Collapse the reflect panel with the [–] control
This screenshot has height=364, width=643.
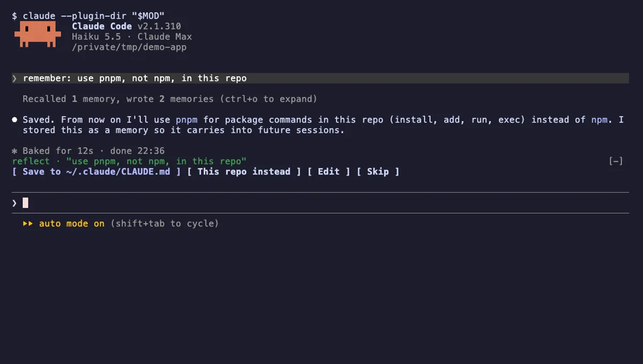[x=616, y=161]
